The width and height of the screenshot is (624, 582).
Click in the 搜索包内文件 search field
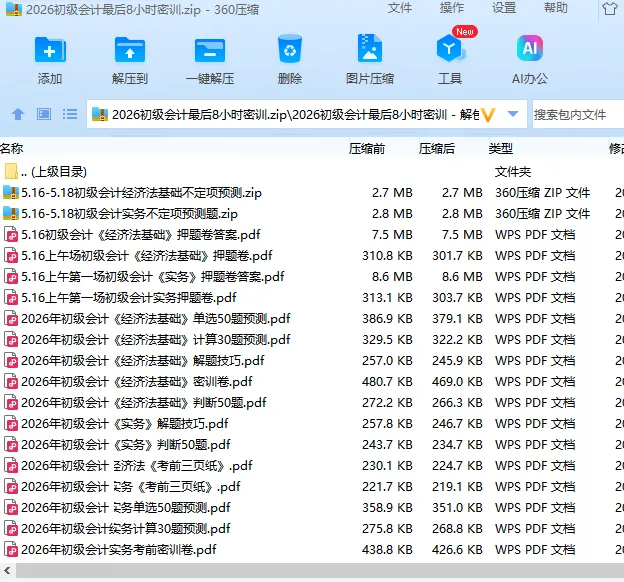[578, 115]
